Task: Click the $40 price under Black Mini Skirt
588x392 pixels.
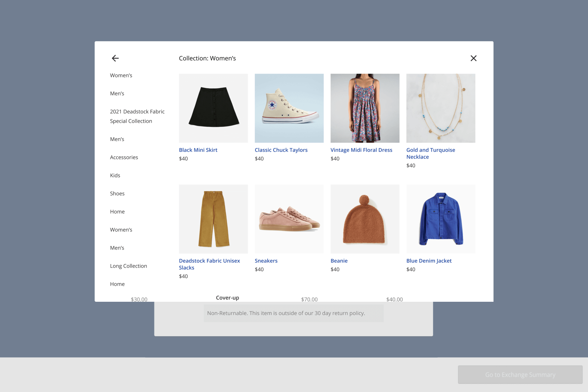Action: click(183, 159)
